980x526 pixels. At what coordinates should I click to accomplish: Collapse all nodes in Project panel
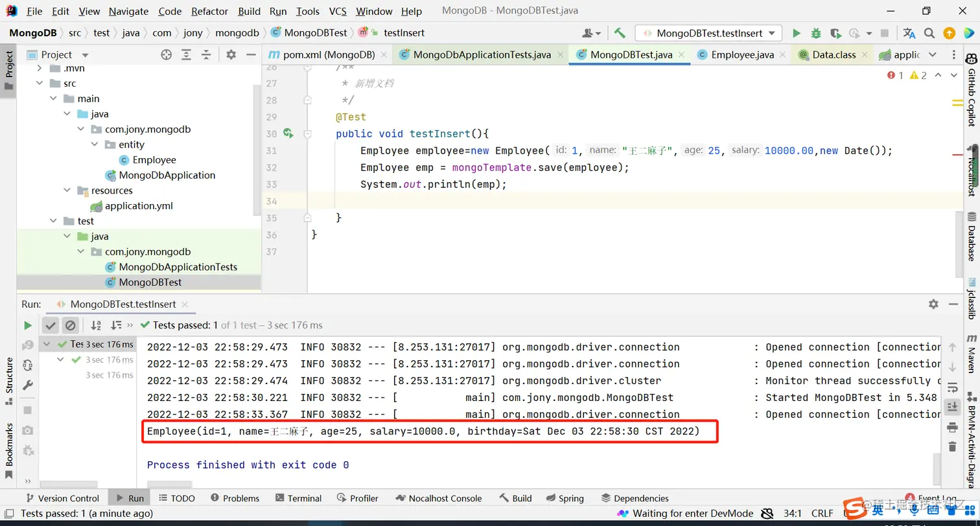tap(206, 55)
